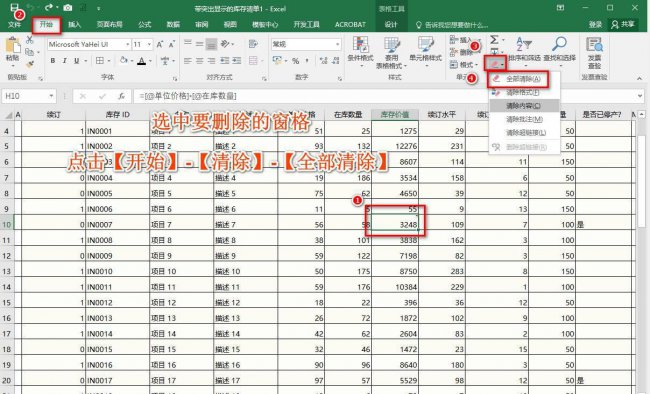Viewport: 650px width, 394px height.
Task: Toggle Wrap Text icon
Action: point(253,44)
